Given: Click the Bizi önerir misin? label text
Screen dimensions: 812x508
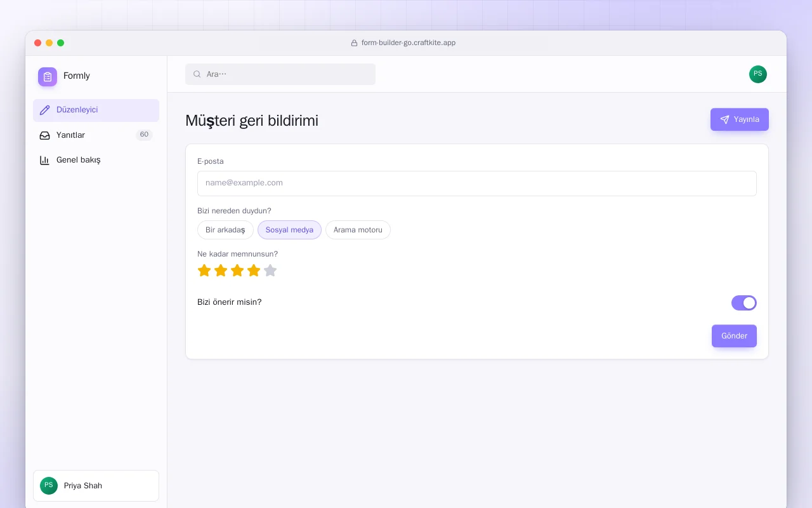Looking at the screenshot, I should click(229, 302).
